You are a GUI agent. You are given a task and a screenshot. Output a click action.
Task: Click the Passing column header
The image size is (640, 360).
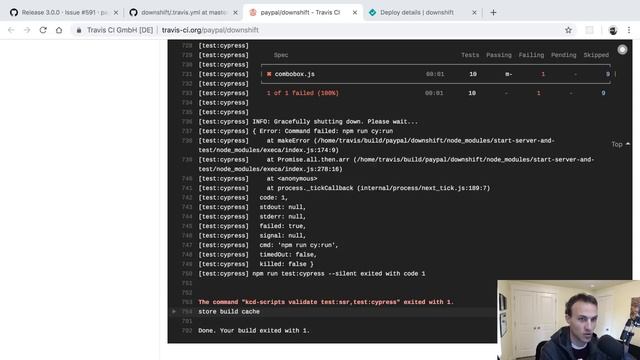[499, 55]
